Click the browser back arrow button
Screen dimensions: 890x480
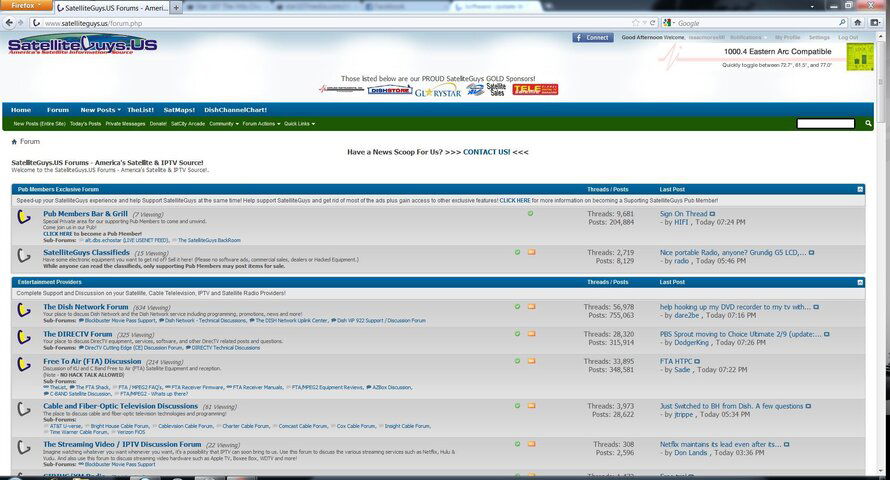9,23
